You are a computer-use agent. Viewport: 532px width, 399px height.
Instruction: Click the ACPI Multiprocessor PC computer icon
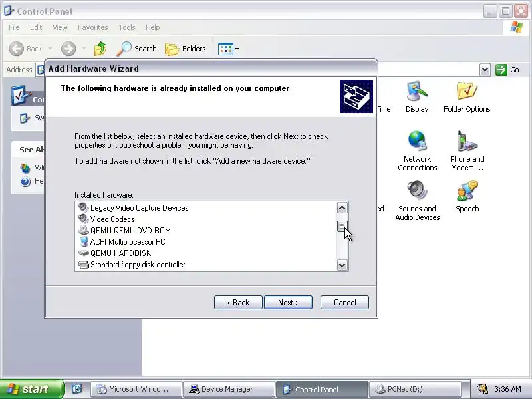83,241
